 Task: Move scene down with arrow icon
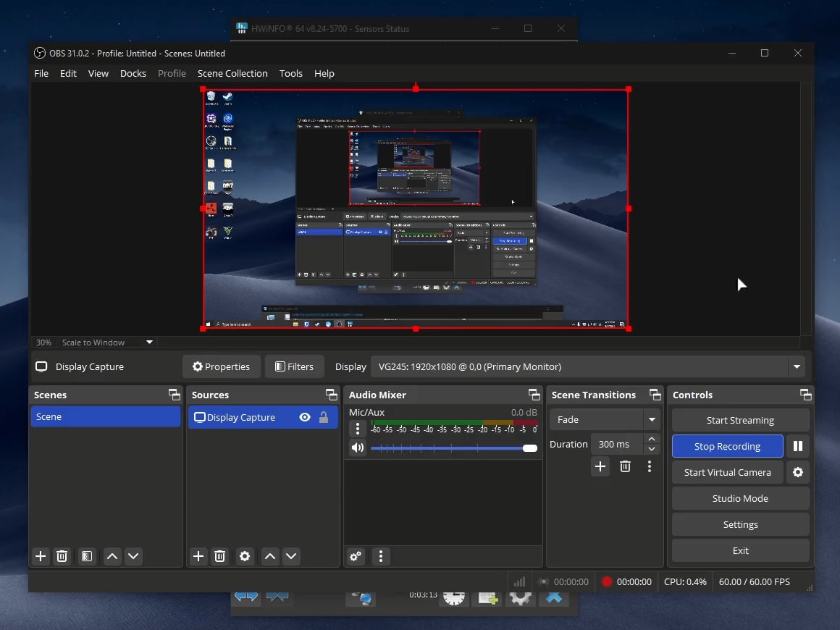tap(133, 556)
